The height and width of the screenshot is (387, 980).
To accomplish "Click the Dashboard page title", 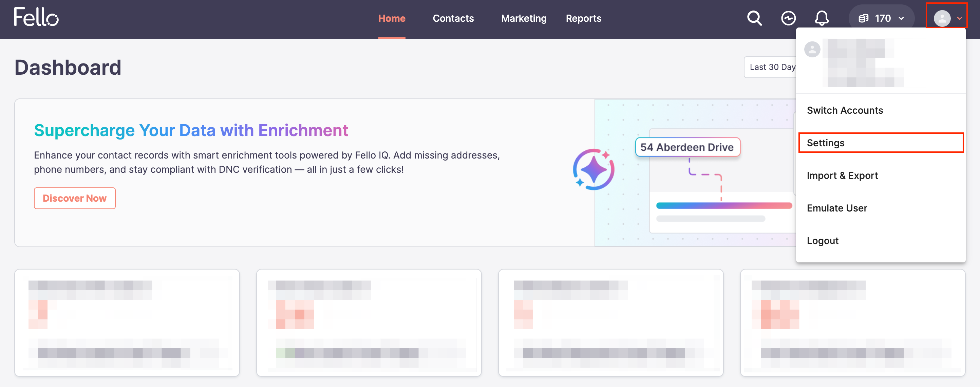I will [68, 67].
